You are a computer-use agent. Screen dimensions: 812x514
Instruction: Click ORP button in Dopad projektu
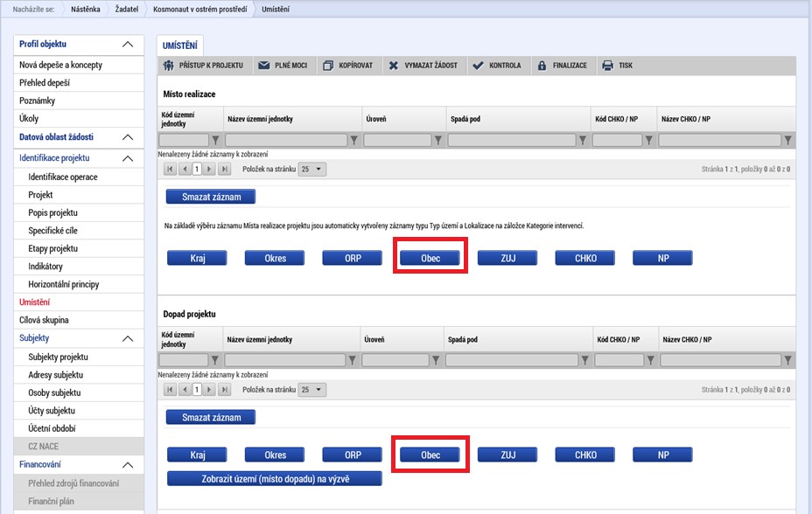353,455
